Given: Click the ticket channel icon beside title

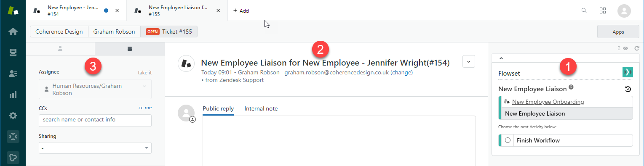Looking at the screenshot, I should point(186,63).
